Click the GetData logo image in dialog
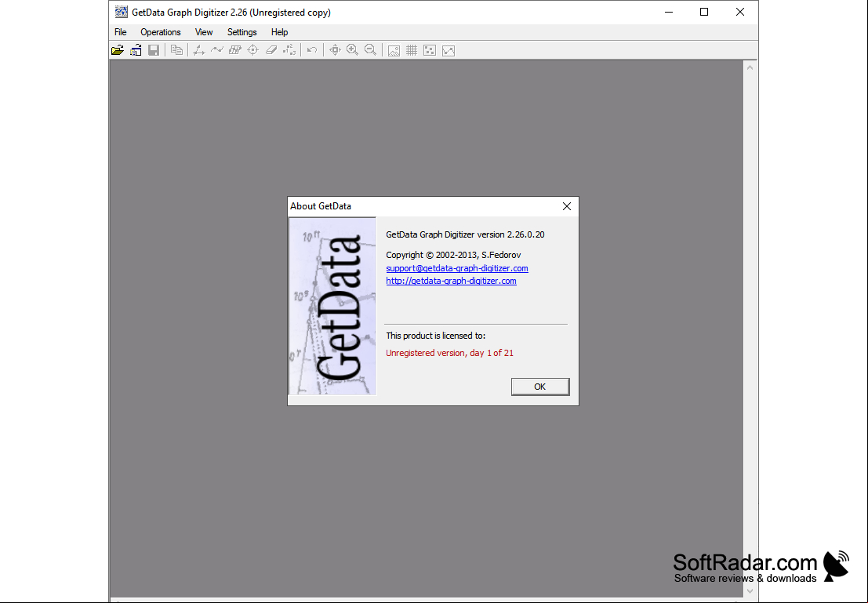Screen dimensions: 868x603 [x=332, y=306]
